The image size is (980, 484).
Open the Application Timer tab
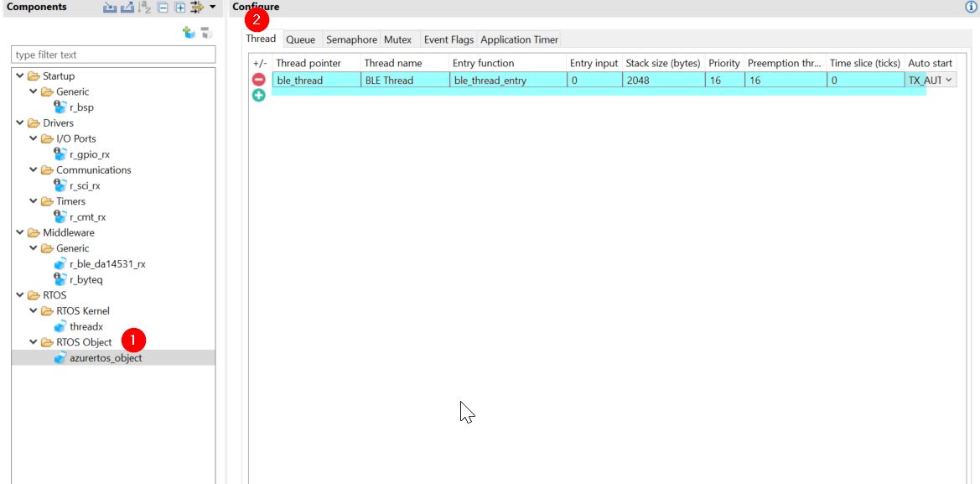point(520,39)
